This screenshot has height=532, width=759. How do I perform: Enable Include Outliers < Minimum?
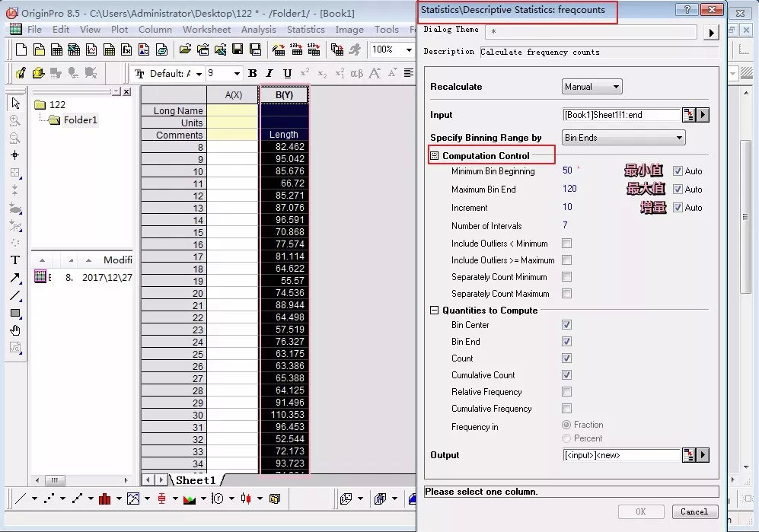(x=567, y=244)
